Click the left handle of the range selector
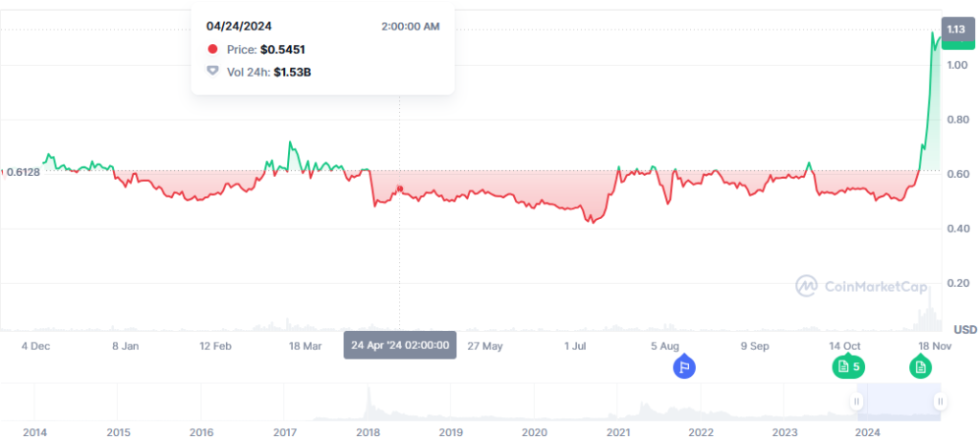The width and height of the screenshot is (980, 439). (x=857, y=402)
